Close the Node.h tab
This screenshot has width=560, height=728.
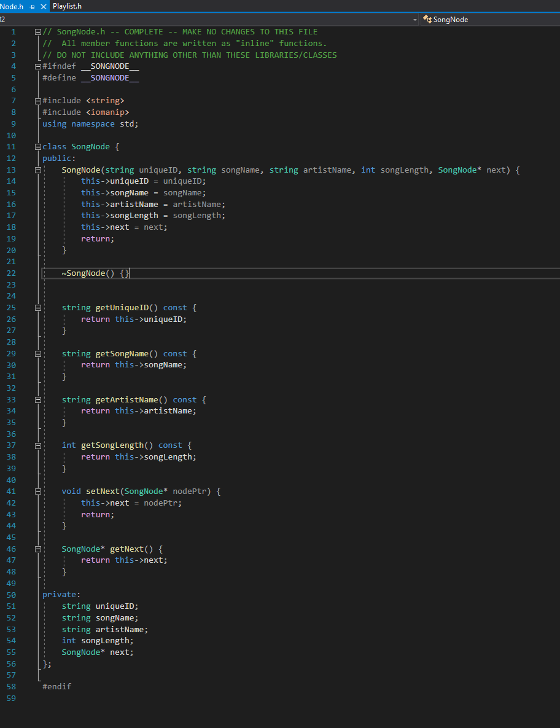(x=43, y=6)
